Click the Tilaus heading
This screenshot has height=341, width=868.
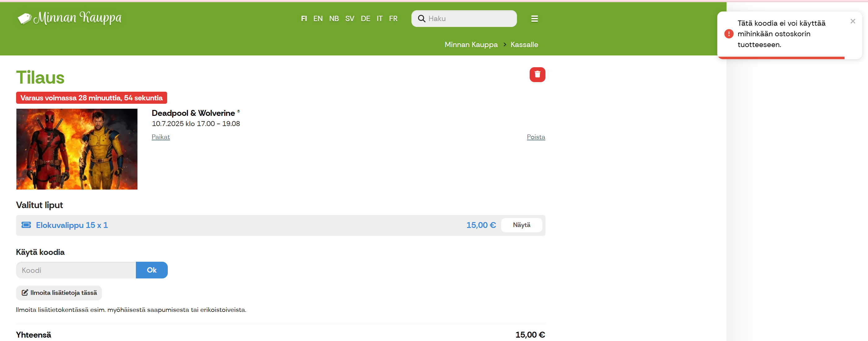pyautogui.click(x=40, y=77)
